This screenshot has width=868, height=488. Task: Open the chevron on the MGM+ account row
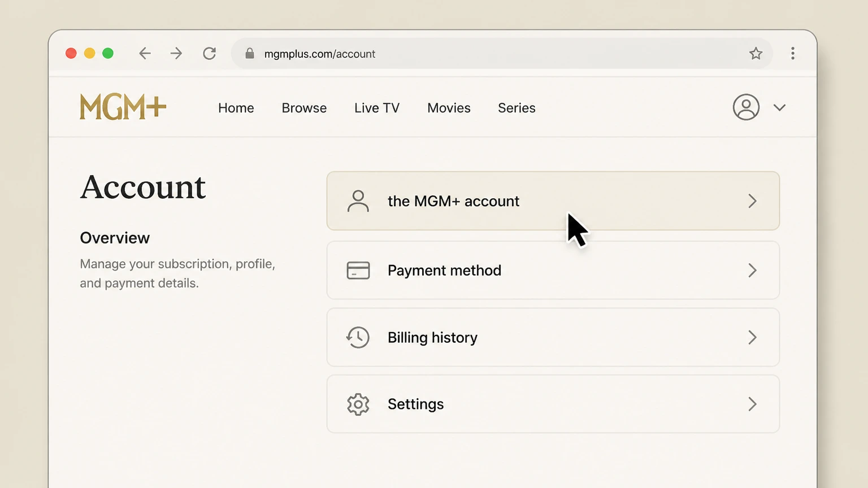(752, 201)
